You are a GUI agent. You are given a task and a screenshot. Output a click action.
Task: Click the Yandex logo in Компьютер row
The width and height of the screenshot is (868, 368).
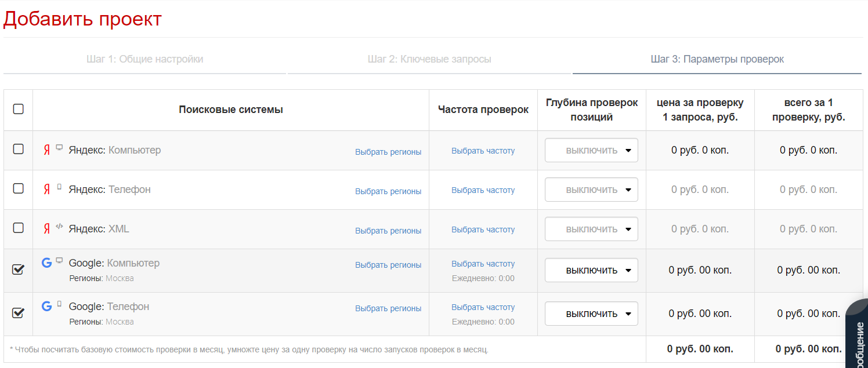[x=47, y=150]
